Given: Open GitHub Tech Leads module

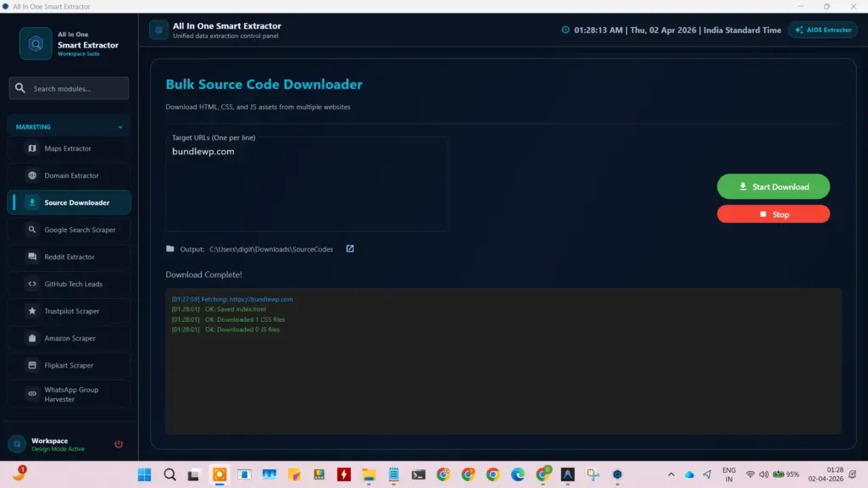Looking at the screenshot, I should click(69, 284).
